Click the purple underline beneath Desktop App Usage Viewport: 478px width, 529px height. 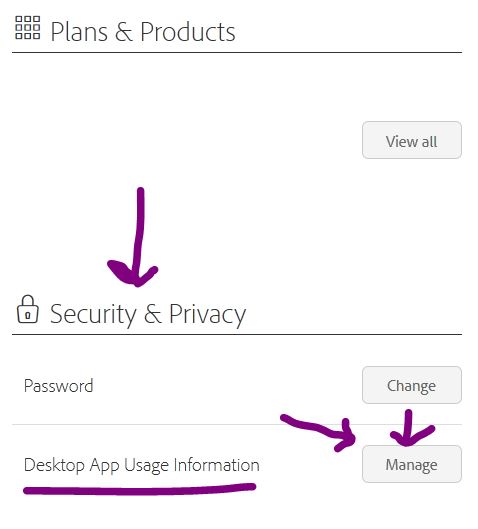tap(139, 489)
